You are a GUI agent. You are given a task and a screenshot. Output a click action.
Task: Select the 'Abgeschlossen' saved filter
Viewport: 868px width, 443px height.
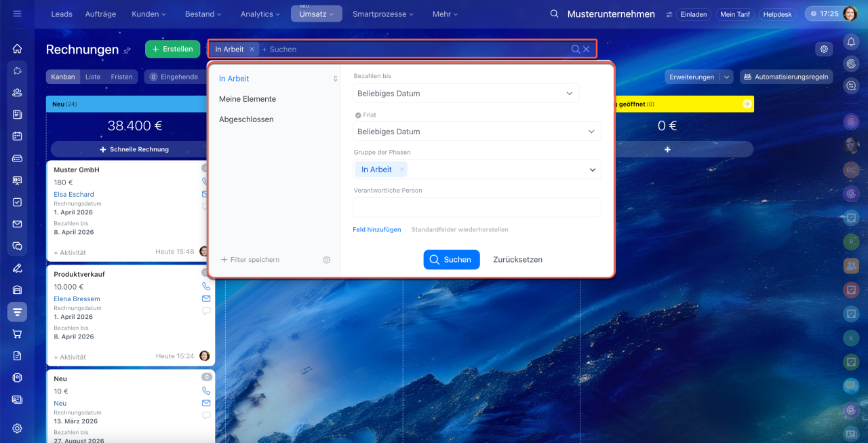click(246, 119)
